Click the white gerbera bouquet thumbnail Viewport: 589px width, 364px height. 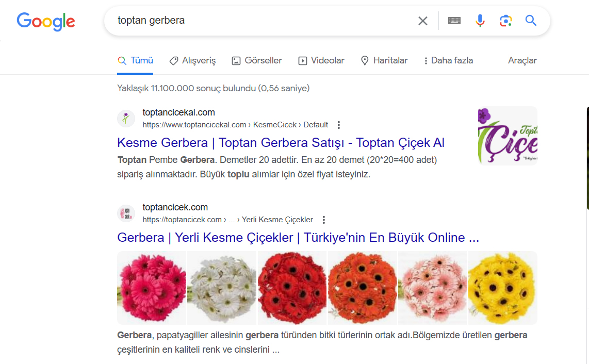(x=222, y=288)
